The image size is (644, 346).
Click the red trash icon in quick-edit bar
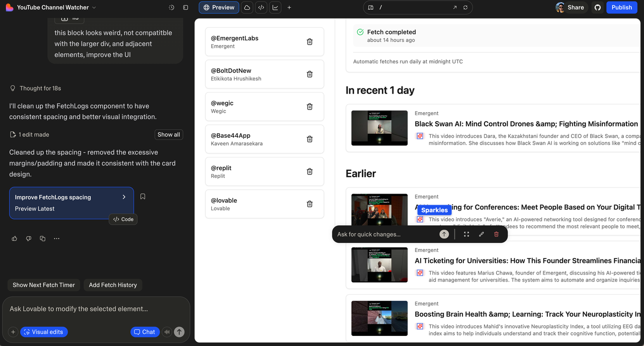(x=496, y=234)
